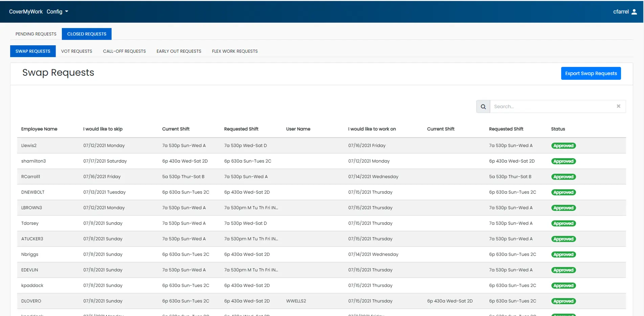Screen dimensions: 644x316
Task: Open the VOT Requests tab
Action: point(76,51)
